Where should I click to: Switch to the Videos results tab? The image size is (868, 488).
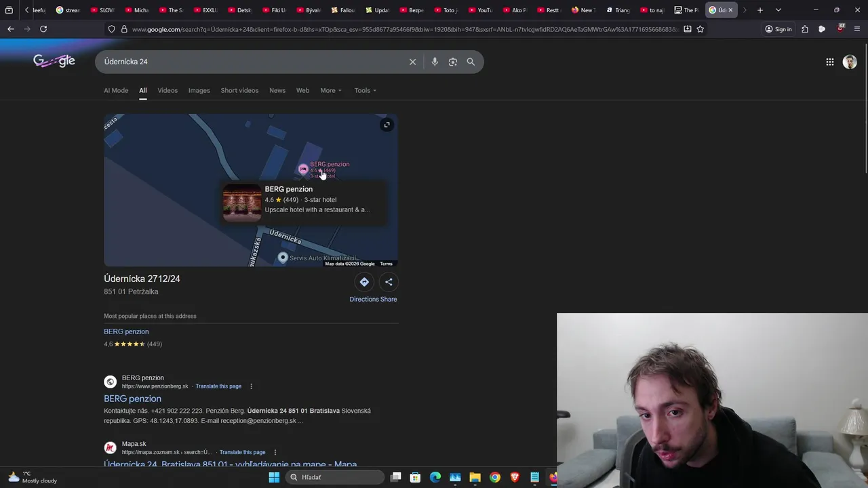[167, 91]
